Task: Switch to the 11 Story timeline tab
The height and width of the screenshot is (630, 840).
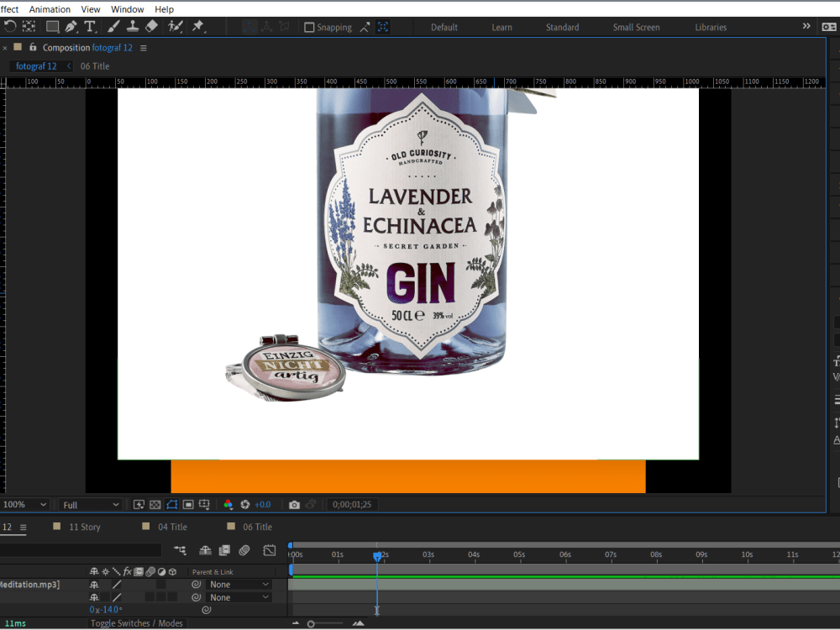Action: point(85,528)
